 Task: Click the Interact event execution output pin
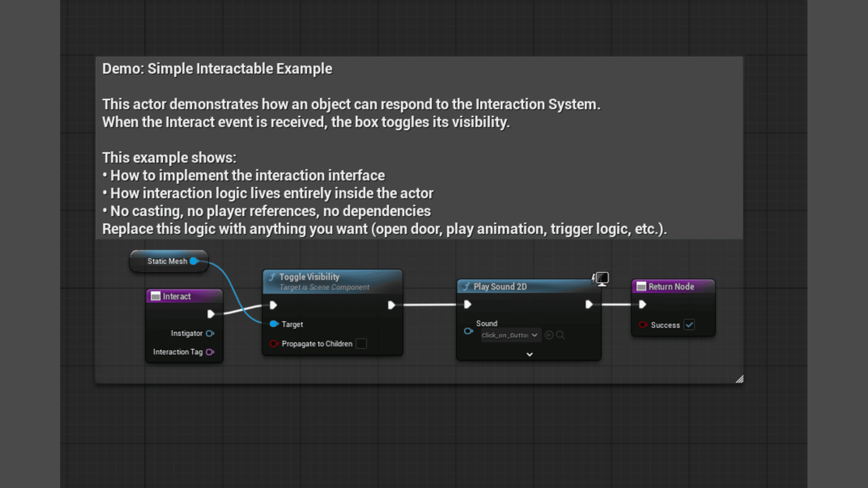[211, 314]
